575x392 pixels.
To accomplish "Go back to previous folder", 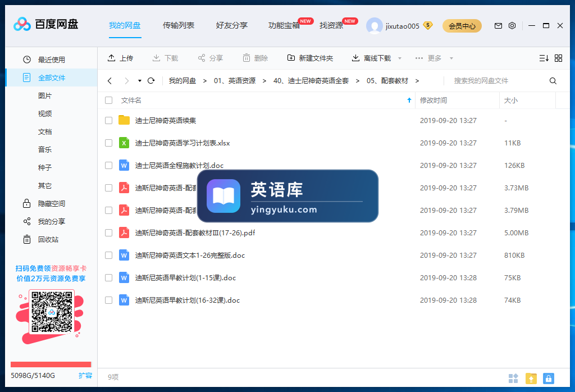I will pyautogui.click(x=109, y=81).
